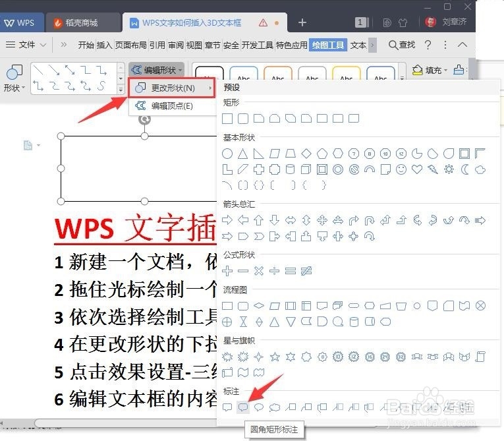Pick the crescent moon shape
The image size is (504, 441).
(464, 169)
